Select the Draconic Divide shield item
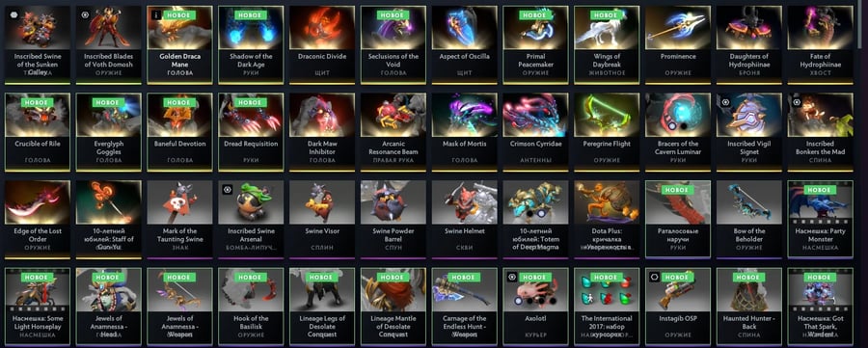This screenshot has width=868, height=348. (x=322, y=44)
